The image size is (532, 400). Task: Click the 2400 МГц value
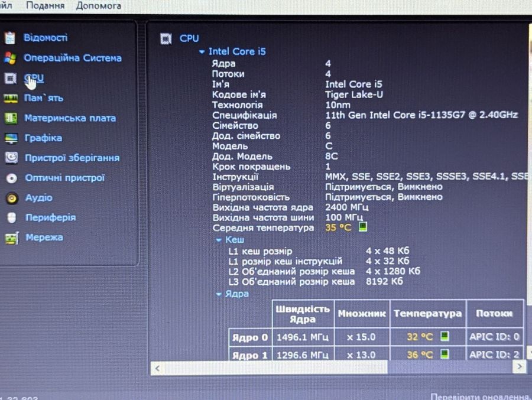point(346,207)
